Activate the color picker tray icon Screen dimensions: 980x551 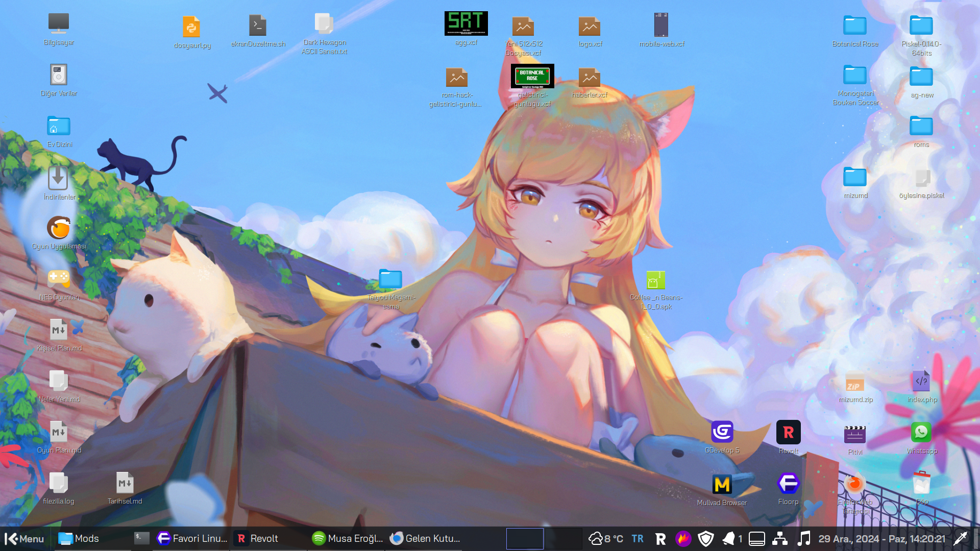[x=961, y=538]
